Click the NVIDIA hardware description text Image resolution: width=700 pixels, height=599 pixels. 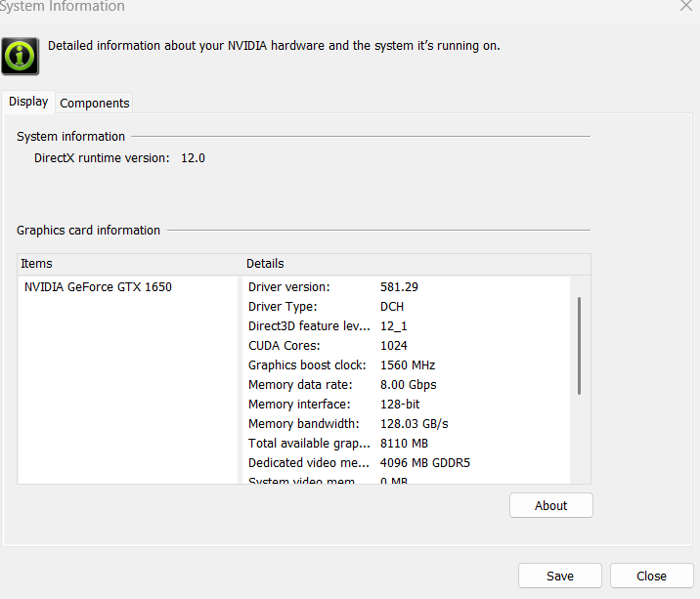point(274,46)
